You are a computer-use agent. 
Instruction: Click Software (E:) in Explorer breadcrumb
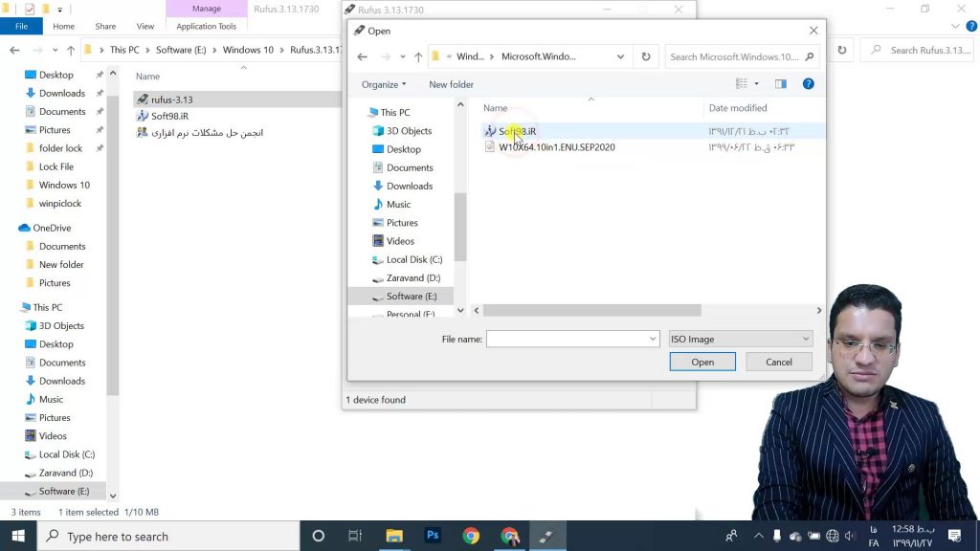point(181,50)
